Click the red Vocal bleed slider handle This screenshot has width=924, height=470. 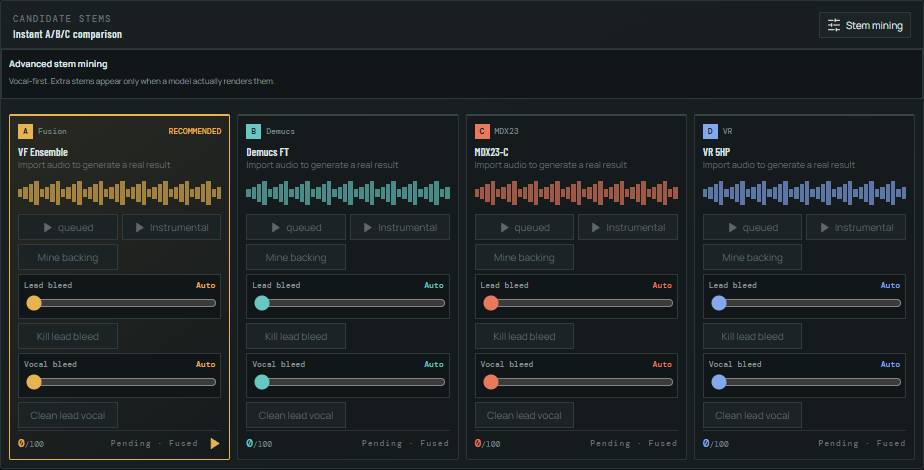click(x=490, y=382)
